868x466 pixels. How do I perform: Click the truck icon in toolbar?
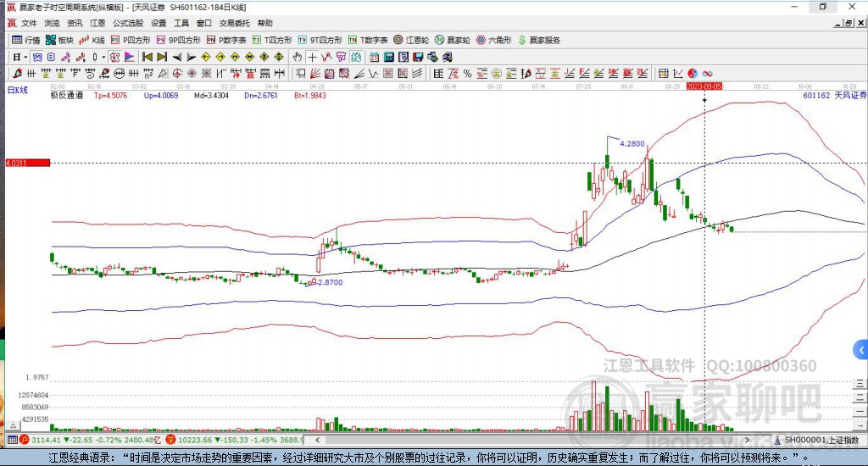pyautogui.click(x=448, y=57)
